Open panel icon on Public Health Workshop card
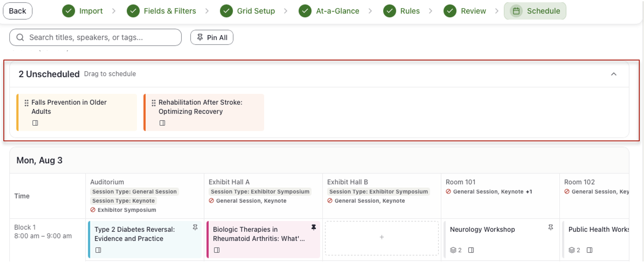Viewport: 644px width, 262px height. [590, 250]
